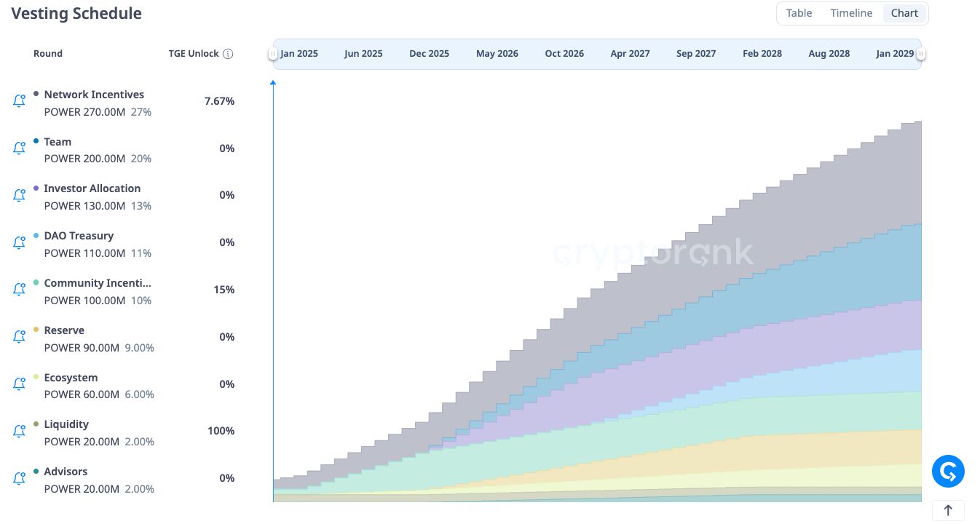Click the bell icon beside Liquidity
Screen dimensions: 980x524
point(20,431)
